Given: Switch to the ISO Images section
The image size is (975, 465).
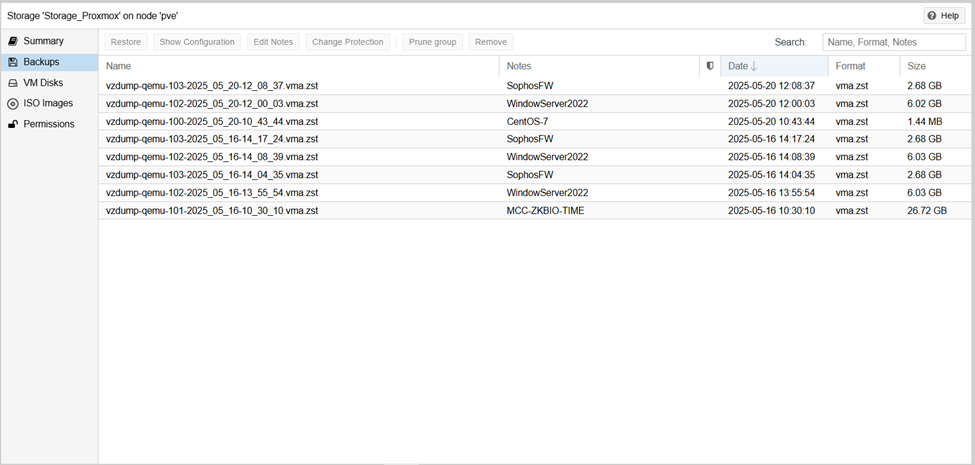Looking at the screenshot, I should tap(48, 103).
